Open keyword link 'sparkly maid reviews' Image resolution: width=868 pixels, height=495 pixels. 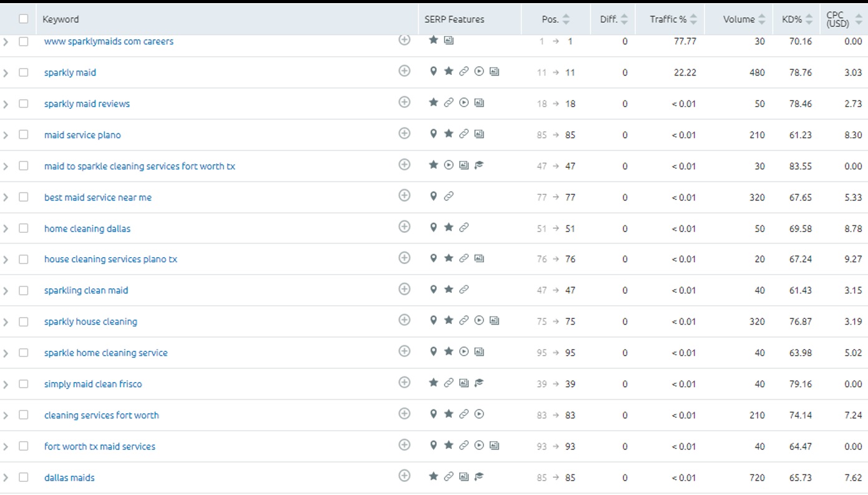pos(87,104)
